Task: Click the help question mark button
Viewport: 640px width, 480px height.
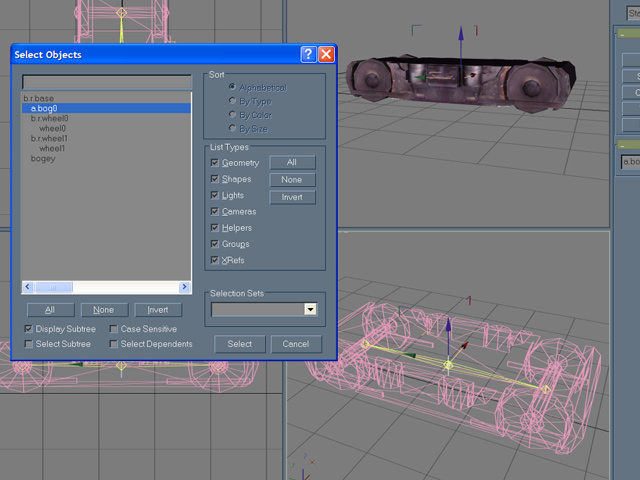Action: click(308, 54)
